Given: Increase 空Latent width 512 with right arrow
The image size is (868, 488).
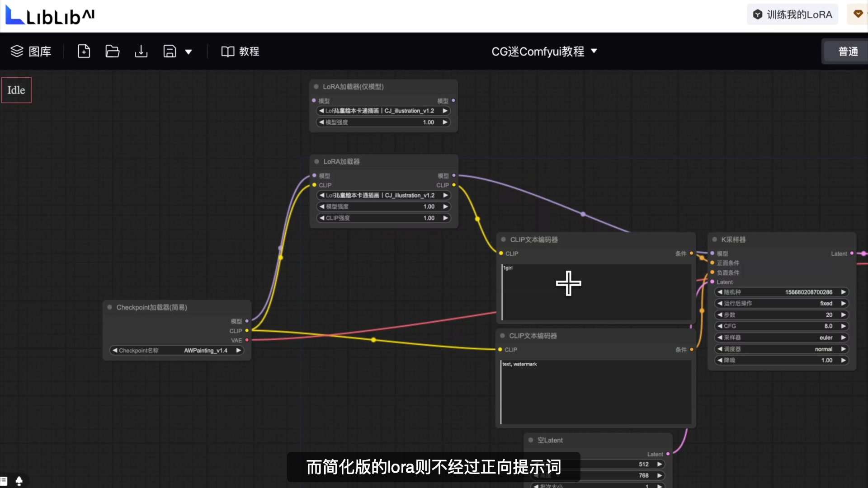Looking at the screenshot, I should pyautogui.click(x=660, y=465).
